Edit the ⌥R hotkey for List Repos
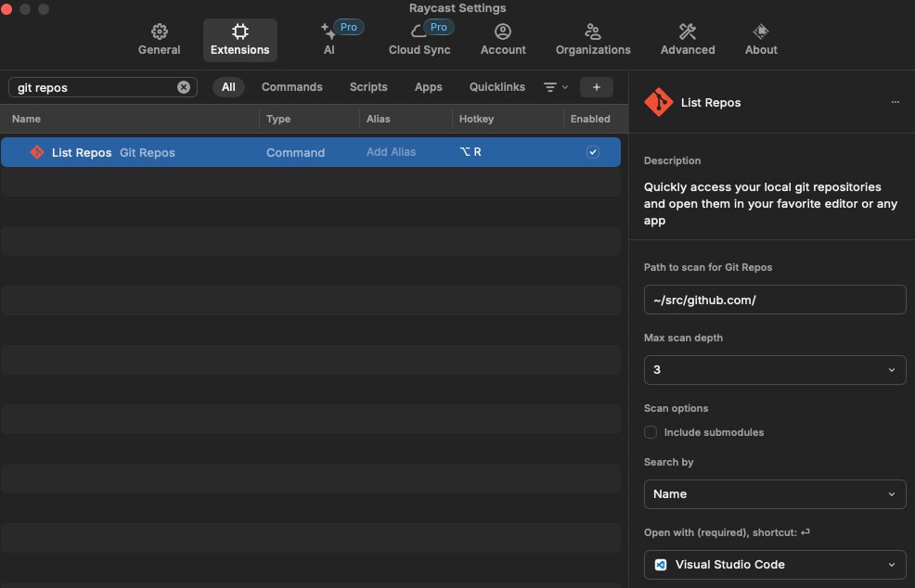The width and height of the screenshot is (915, 588). (470, 152)
